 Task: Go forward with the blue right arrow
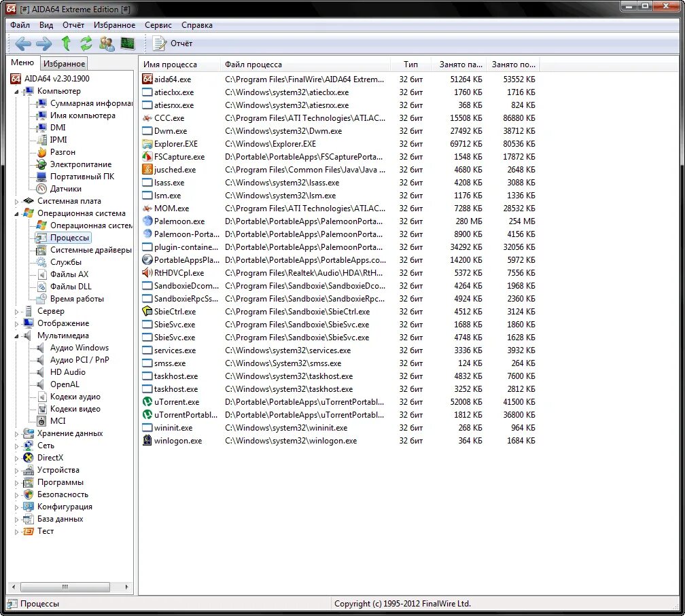click(43, 43)
